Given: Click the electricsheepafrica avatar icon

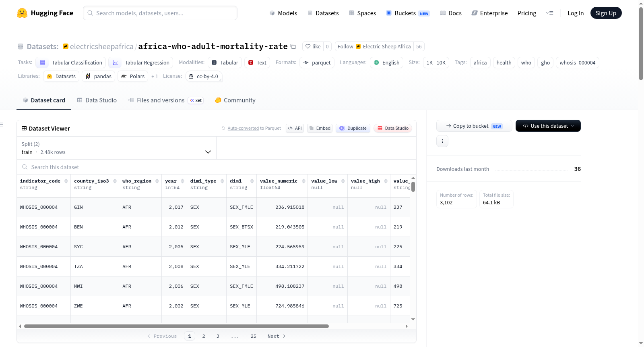Looking at the screenshot, I should pyautogui.click(x=66, y=46).
